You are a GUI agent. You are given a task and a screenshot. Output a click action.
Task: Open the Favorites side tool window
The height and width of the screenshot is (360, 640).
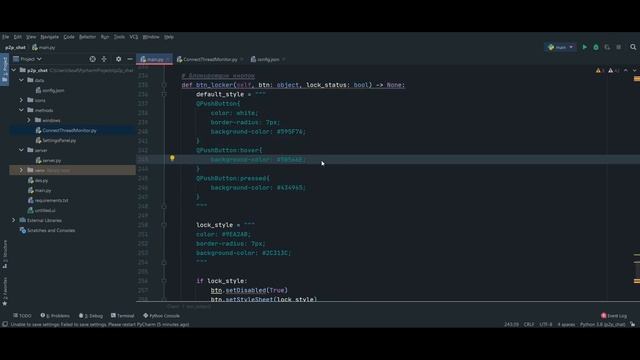point(5,292)
